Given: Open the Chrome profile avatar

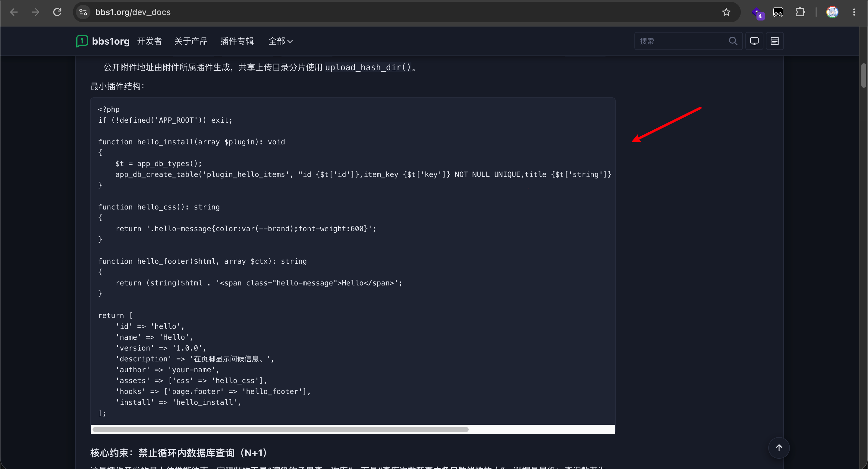Looking at the screenshot, I should click(x=832, y=12).
